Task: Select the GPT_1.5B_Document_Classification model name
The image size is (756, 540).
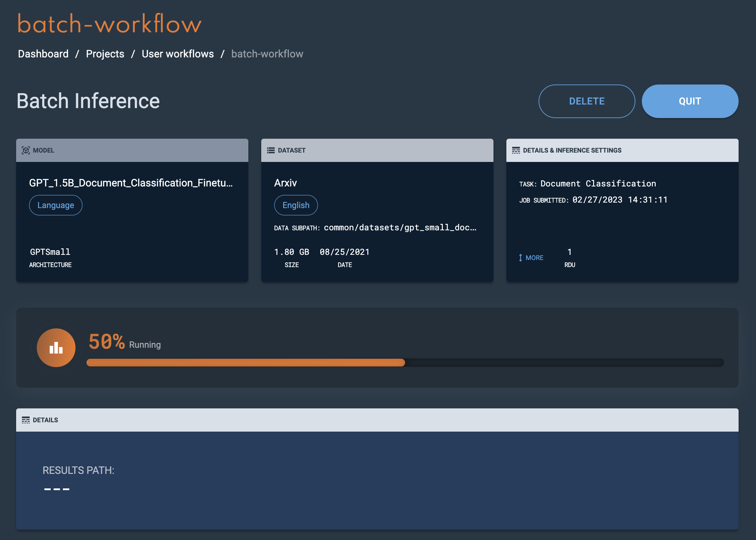Action: pos(131,183)
